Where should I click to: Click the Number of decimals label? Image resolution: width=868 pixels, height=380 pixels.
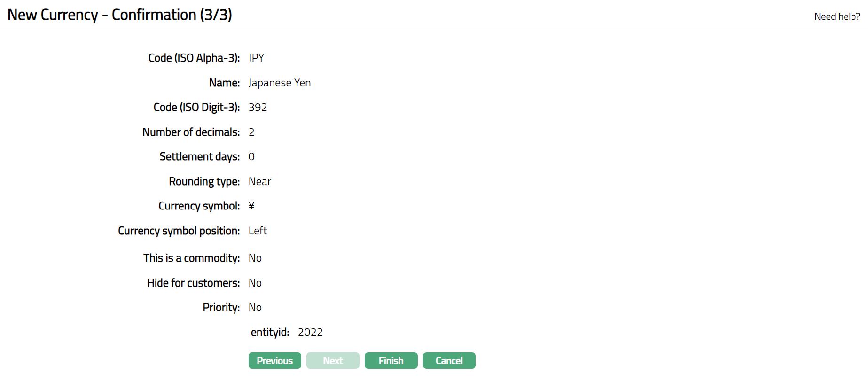191,132
